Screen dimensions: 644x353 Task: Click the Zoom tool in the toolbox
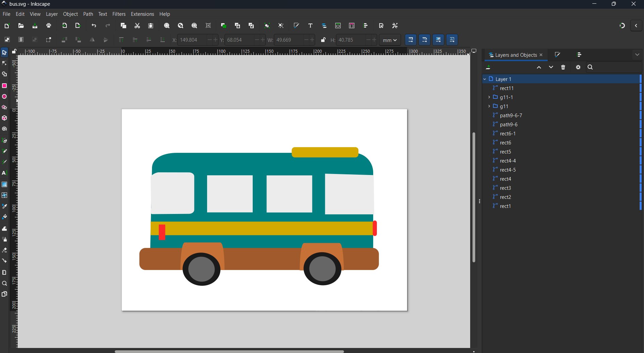4,284
